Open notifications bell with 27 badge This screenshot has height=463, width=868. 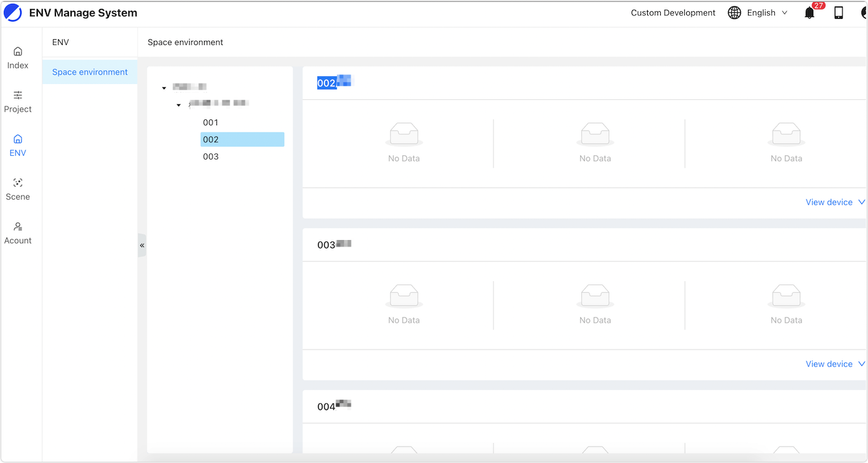810,12
